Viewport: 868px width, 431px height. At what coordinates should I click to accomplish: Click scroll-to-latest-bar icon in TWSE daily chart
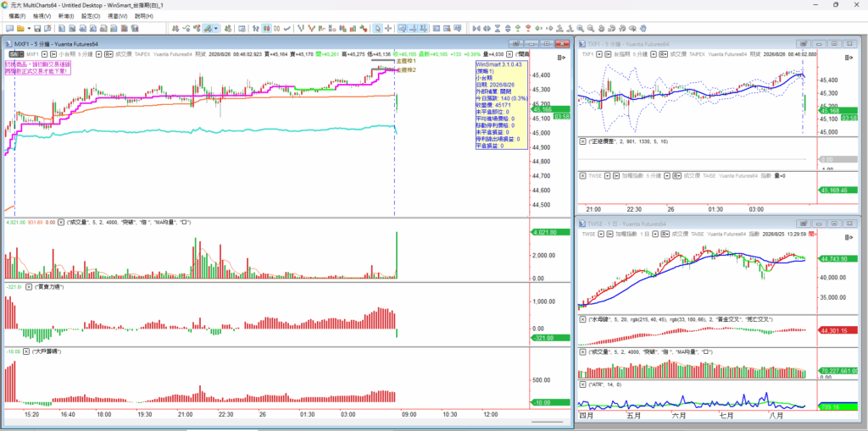pyautogui.click(x=850, y=236)
